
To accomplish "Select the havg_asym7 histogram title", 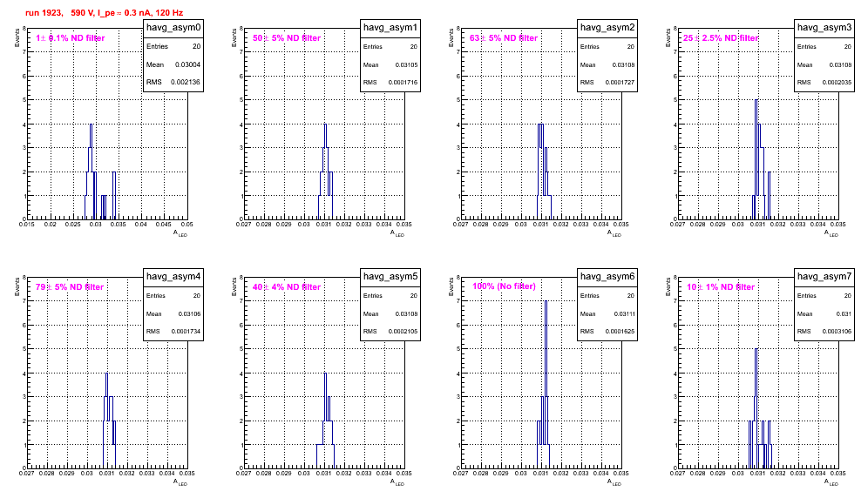I will tap(824, 277).
